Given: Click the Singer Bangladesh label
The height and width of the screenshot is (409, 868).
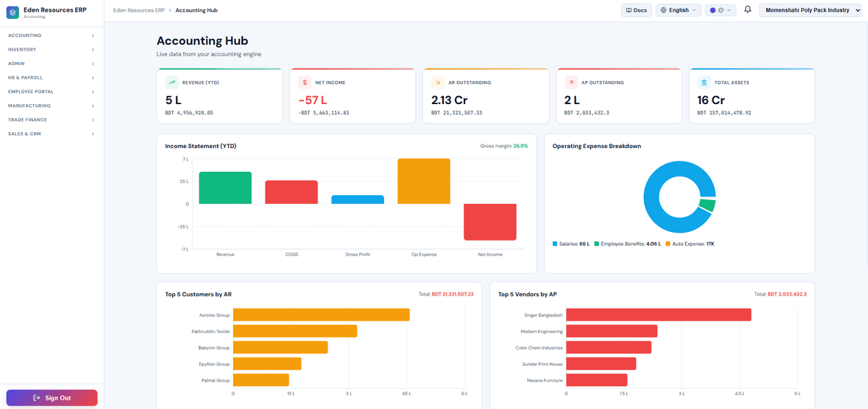Looking at the screenshot, I should [543, 315].
